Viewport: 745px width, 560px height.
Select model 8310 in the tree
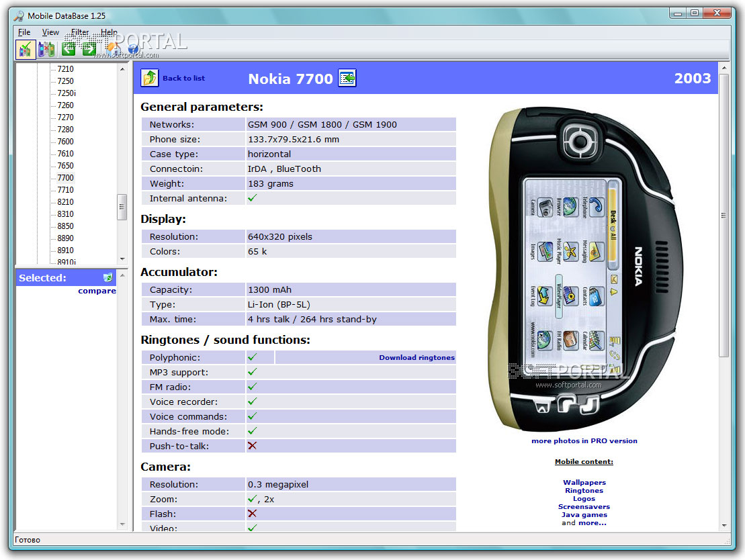[66, 214]
